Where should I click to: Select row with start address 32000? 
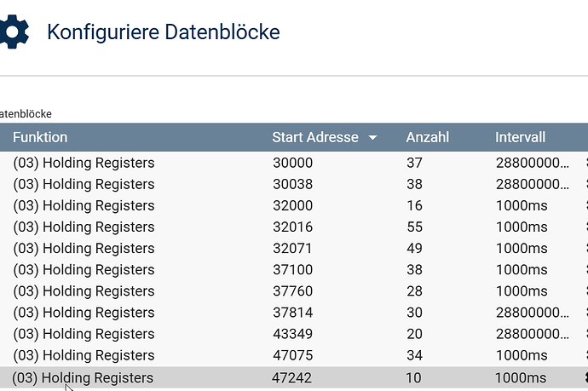click(x=292, y=205)
